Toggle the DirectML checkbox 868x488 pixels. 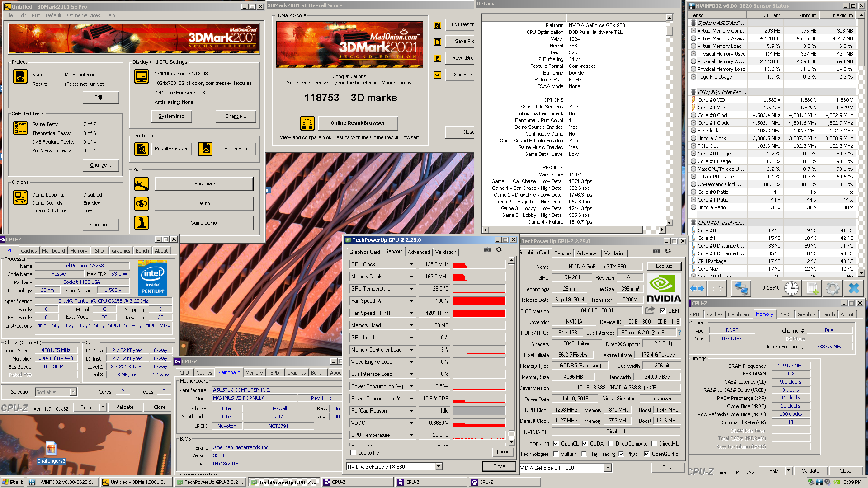click(x=654, y=444)
